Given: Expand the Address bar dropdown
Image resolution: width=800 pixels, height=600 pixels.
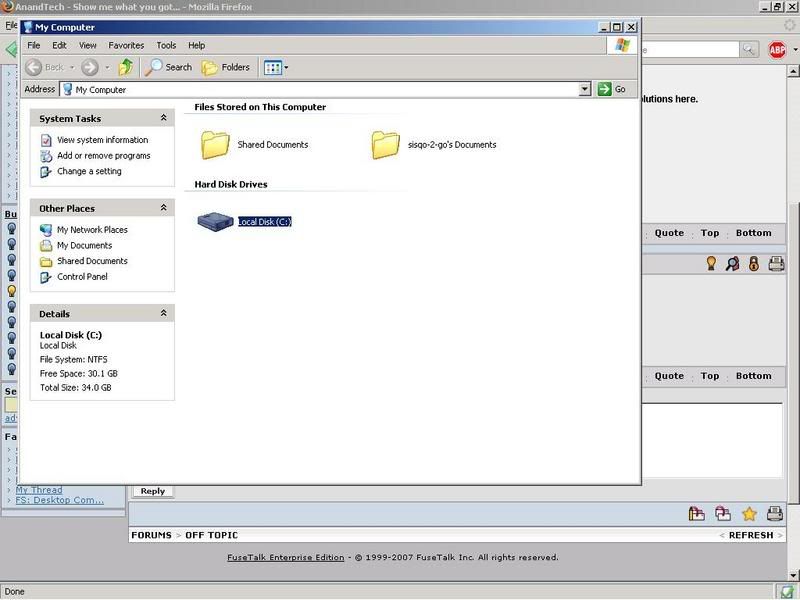Looking at the screenshot, I should (x=585, y=89).
